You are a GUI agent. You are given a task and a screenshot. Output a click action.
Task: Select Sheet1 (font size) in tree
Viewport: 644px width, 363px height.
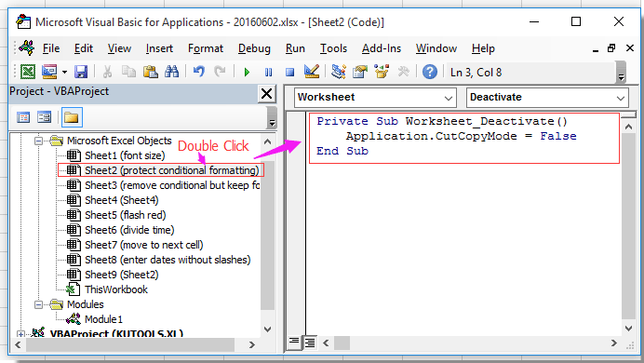(125, 155)
